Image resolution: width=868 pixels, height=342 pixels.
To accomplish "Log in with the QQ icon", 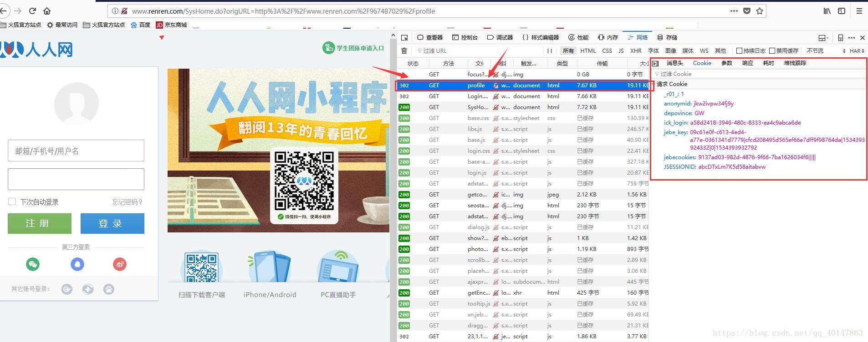I will tap(77, 264).
